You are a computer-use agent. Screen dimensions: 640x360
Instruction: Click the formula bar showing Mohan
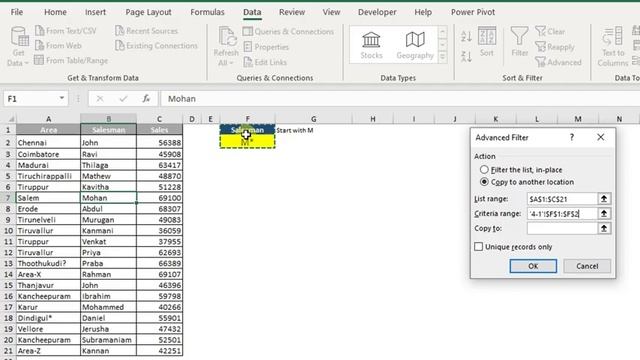click(x=400, y=99)
